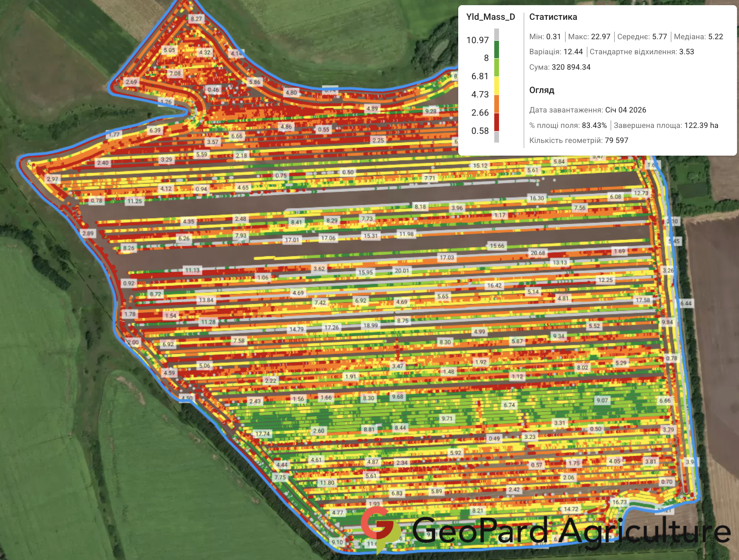The image size is (739, 560).
Task: Select the 20.68 yield point label
Action: point(537,253)
